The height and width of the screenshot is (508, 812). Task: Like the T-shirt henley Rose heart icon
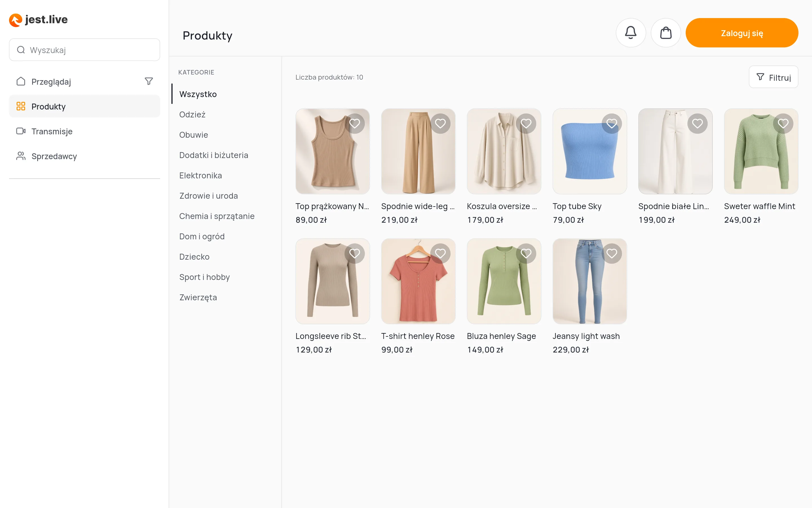pos(440,253)
